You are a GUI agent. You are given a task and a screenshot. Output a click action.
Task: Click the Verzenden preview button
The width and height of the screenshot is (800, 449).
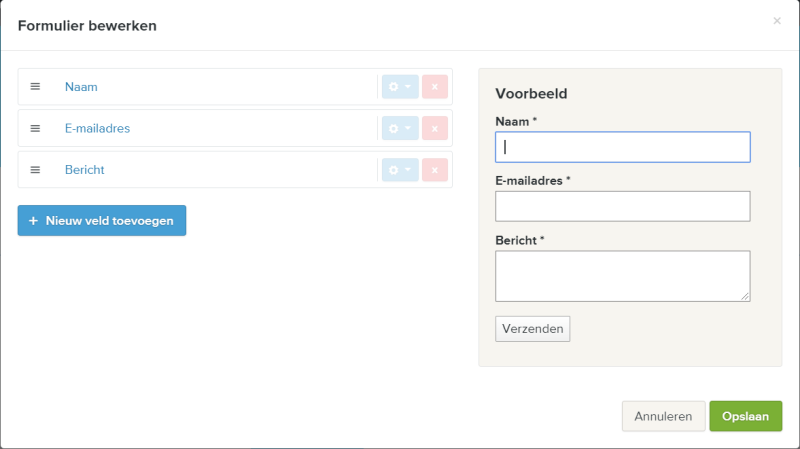pos(532,329)
